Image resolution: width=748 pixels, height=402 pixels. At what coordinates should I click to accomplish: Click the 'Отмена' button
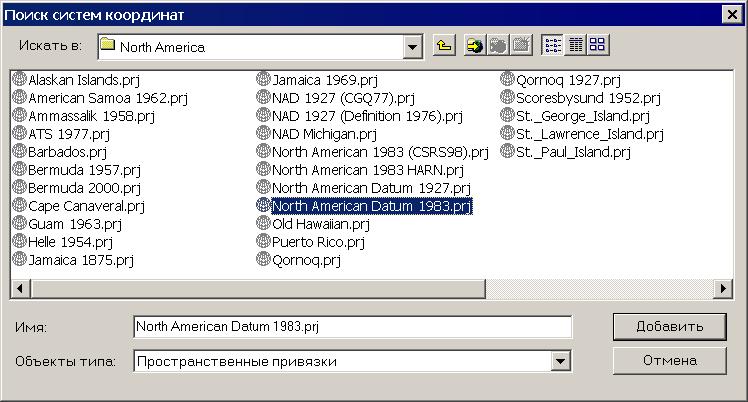[x=669, y=361]
